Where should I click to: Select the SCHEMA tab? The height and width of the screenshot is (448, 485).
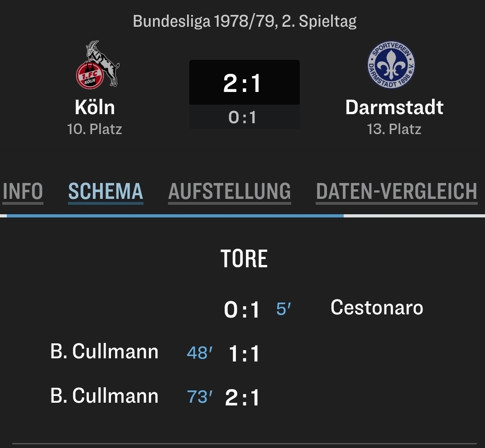tap(106, 192)
